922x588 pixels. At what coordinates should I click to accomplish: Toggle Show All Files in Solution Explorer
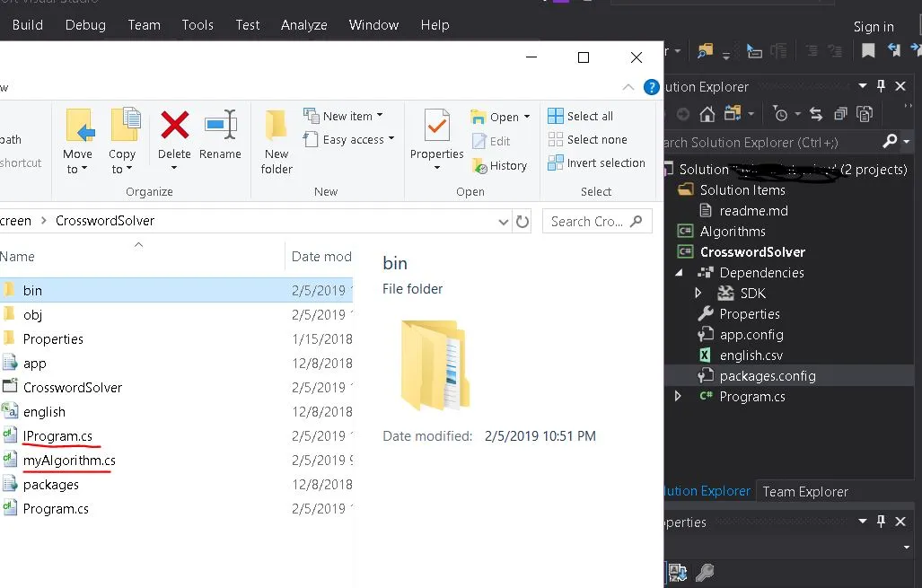coord(865,113)
